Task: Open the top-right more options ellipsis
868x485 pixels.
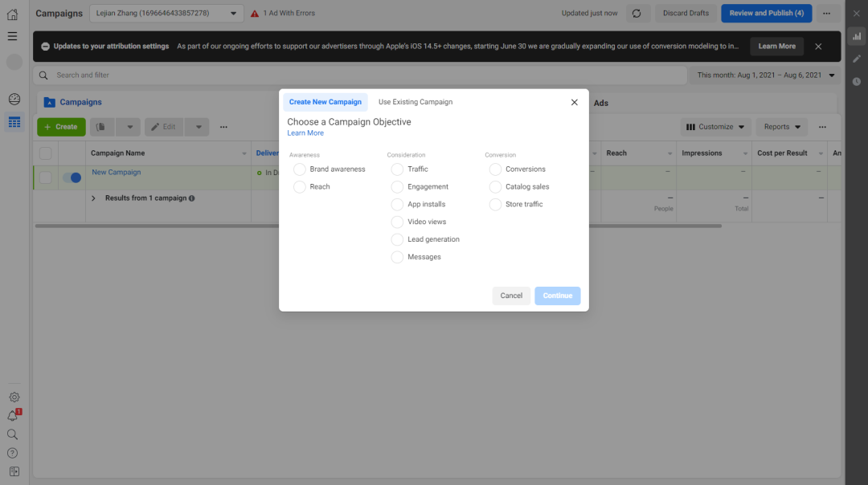Action: (x=826, y=14)
